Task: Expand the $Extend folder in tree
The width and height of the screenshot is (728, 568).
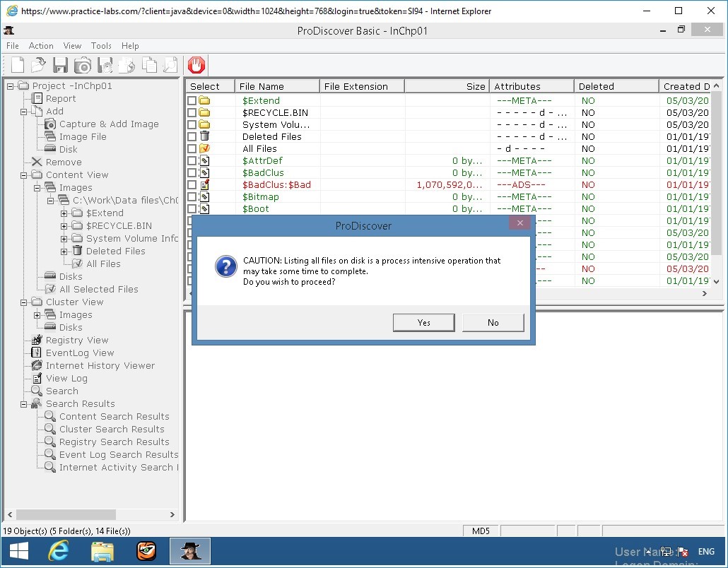Action: (x=64, y=213)
